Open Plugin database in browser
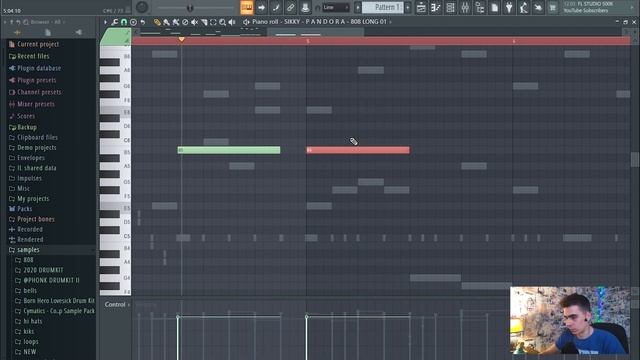 click(35, 68)
